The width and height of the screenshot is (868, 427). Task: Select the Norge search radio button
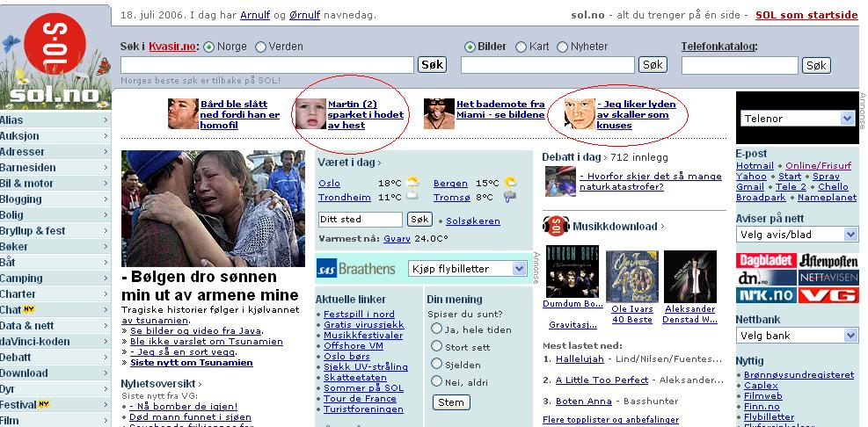tap(208, 47)
